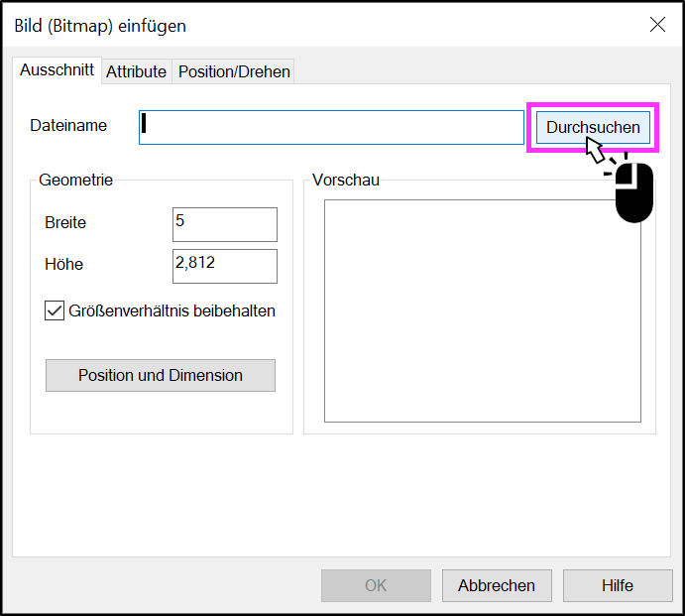Cancel the dialog with Abbrechen
The width and height of the screenshot is (685, 616).
pyautogui.click(x=497, y=585)
